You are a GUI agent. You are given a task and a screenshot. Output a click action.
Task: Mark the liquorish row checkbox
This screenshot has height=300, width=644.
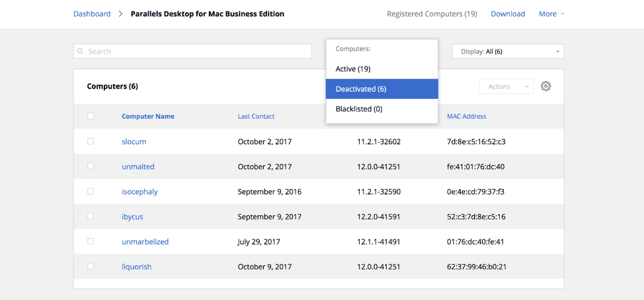point(91,266)
